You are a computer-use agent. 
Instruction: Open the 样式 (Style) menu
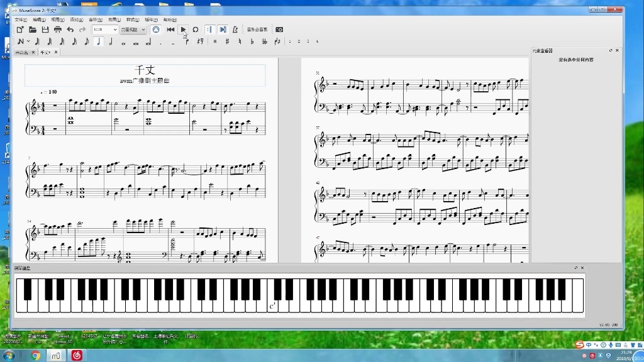133,19
